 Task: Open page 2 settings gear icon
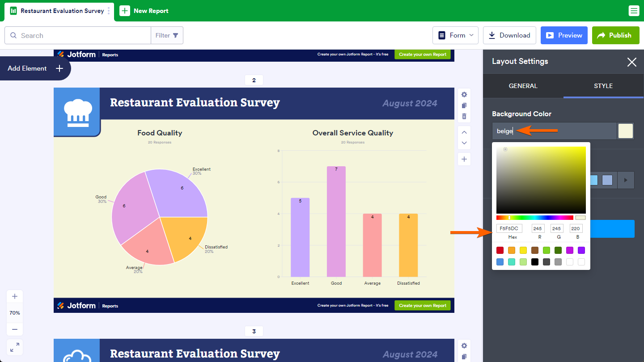pos(464,94)
